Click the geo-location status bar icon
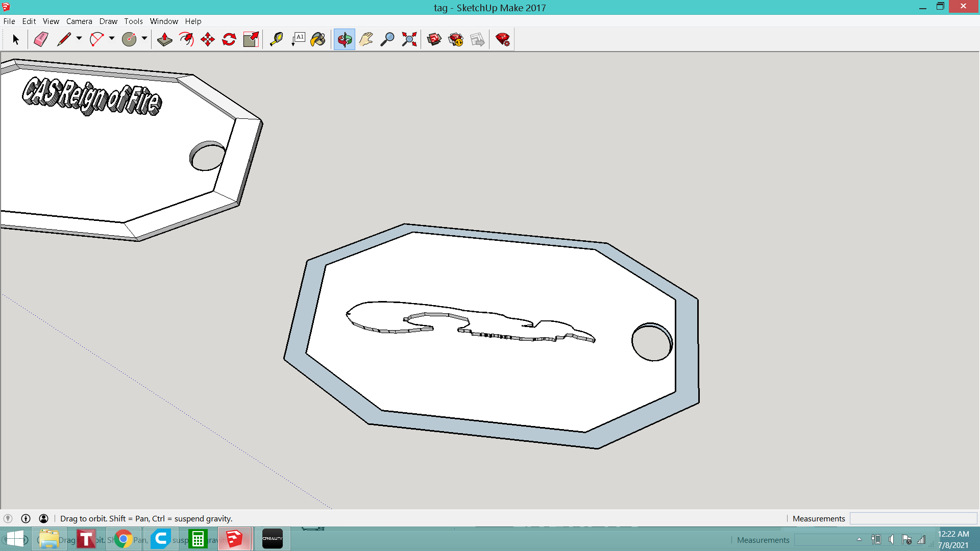This screenshot has height=551, width=980. click(8, 518)
